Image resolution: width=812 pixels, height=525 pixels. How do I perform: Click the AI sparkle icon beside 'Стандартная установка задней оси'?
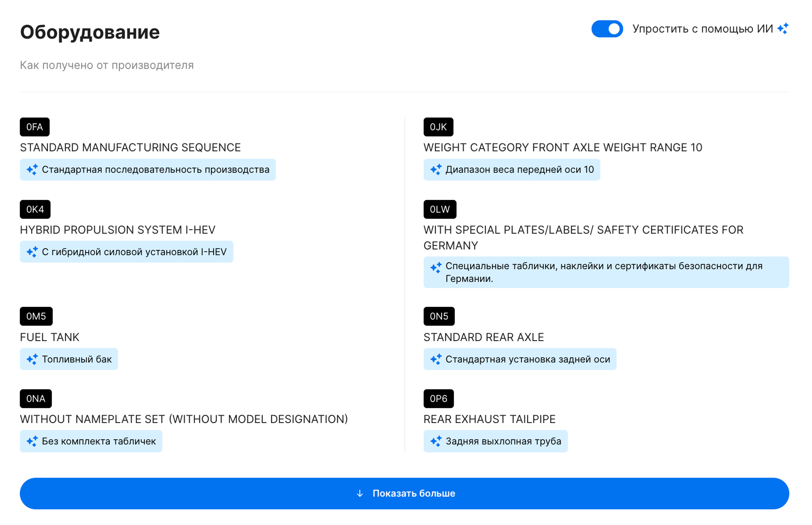[436, 359]
